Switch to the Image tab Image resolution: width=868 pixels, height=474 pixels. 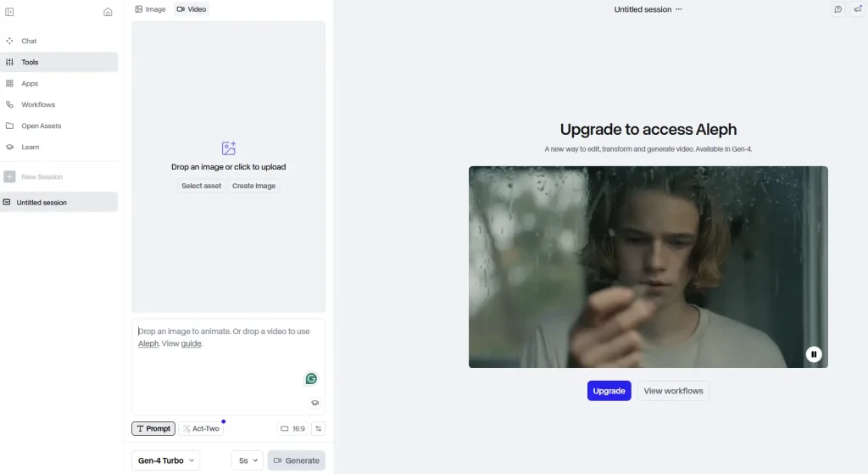(150, 9)
